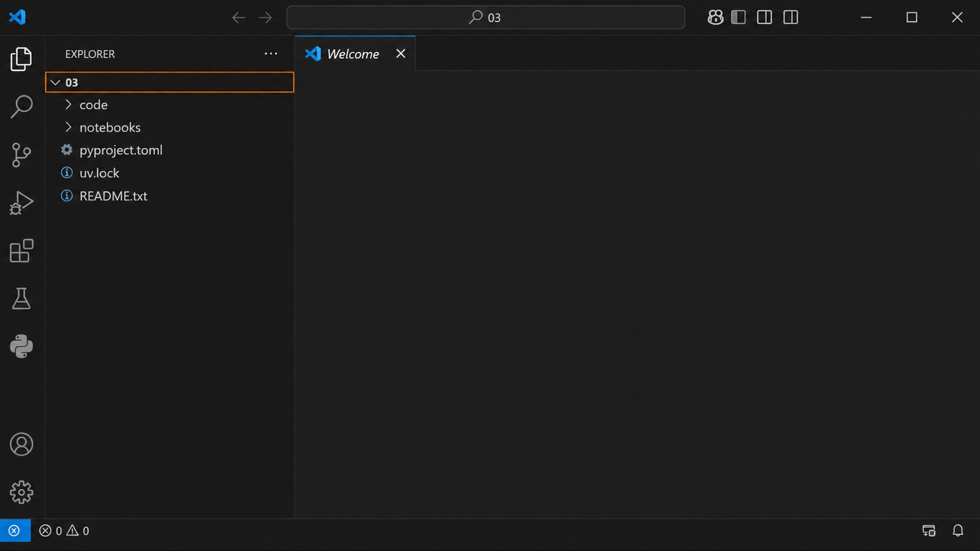This screenshot has width=980, height=551.
Task: Click the EXPLORER panel title
Action: click(x=90, y=54)
